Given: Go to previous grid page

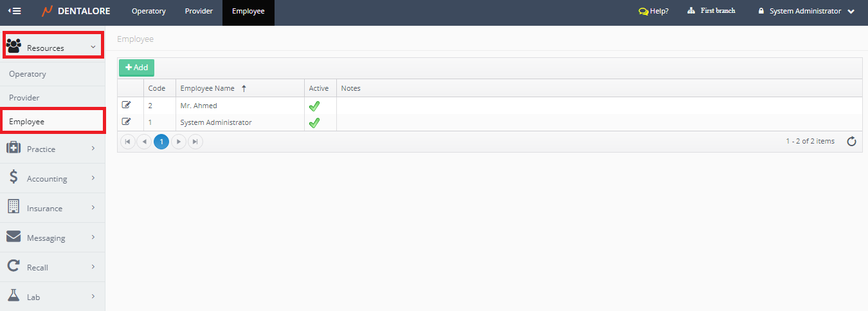Looking at the screenshot, I should click(145, 142).
